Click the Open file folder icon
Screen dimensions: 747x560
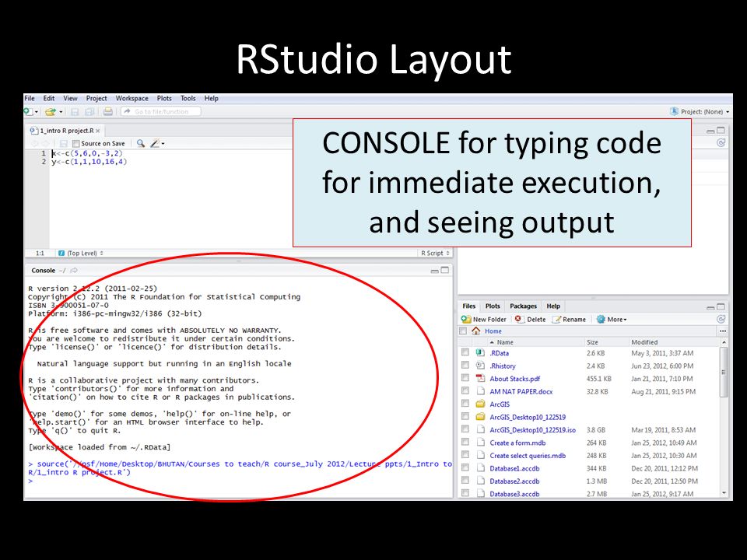pos(51,111)
